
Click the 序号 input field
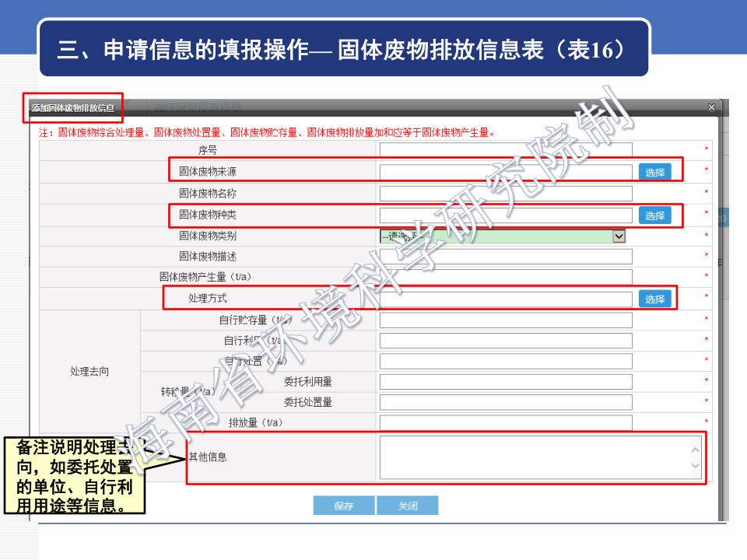pos(506,149)
